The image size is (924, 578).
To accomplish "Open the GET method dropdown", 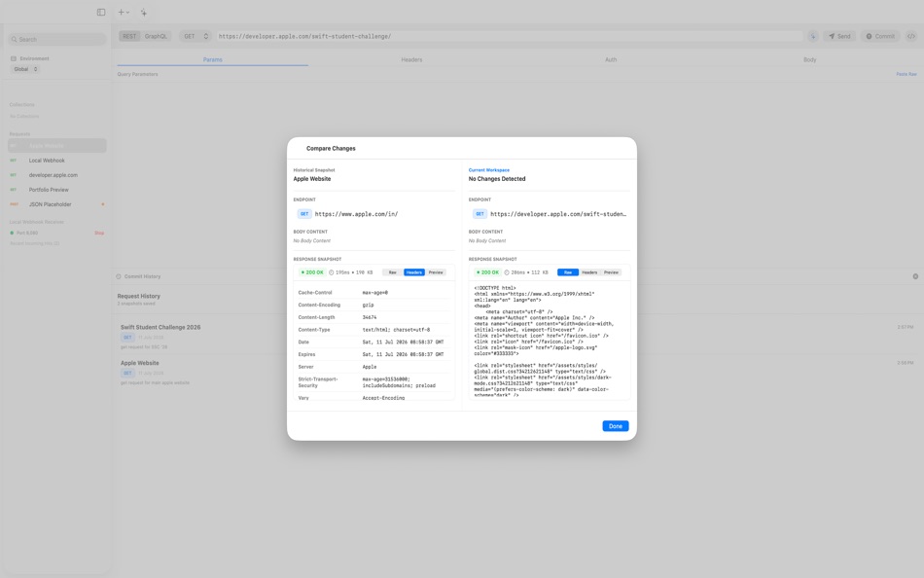I will pyautogui.click(x=195, y=36).
